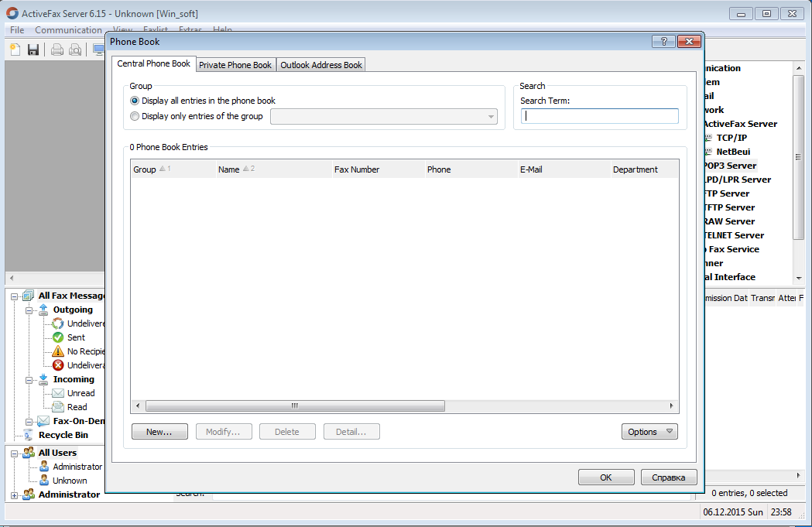
Task: Click the Undelivered spinner icon under Outgoing
Action: [x=58, y=323]
